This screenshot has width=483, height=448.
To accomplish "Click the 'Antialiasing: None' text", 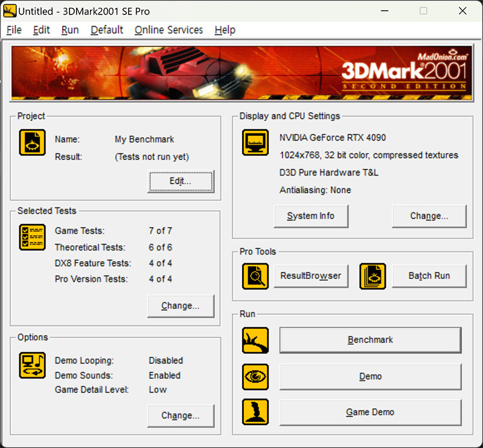I will (x=315, y=190).
